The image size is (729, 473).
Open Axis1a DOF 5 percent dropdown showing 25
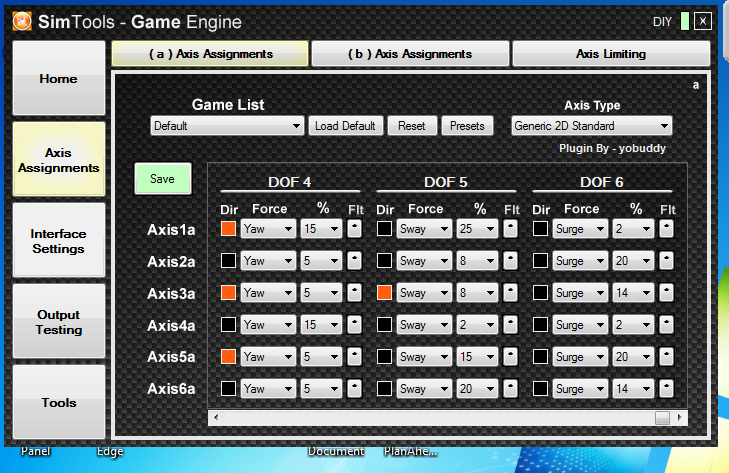coord(477,229)
